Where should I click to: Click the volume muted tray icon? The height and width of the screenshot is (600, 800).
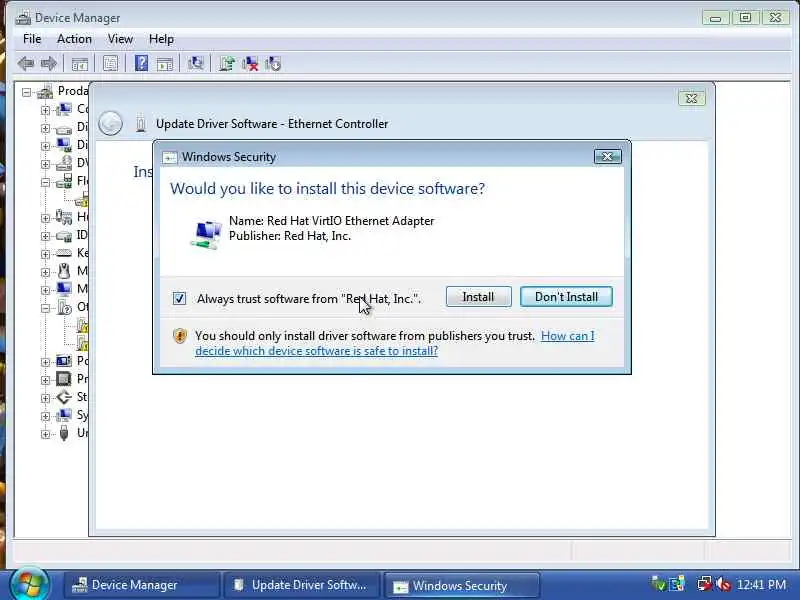(x=724, y=584)
